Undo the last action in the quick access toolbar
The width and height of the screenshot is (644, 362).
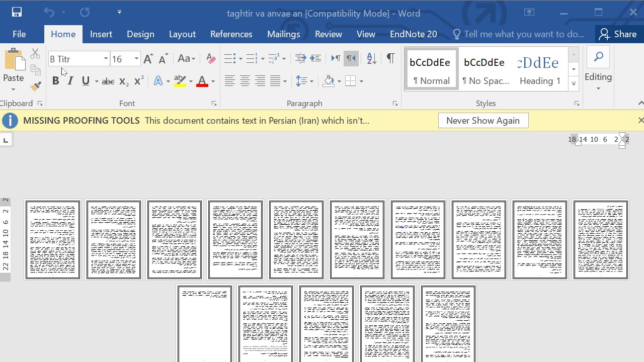click(49, 12)
